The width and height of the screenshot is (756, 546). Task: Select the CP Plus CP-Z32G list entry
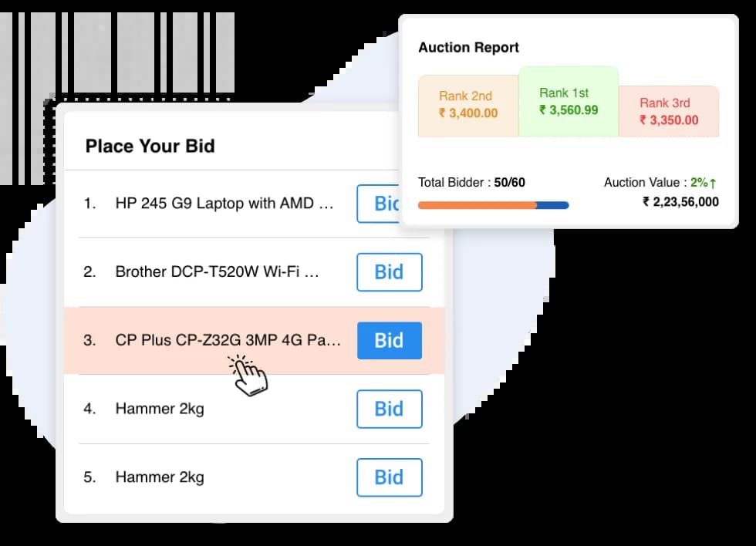point(228,340)
